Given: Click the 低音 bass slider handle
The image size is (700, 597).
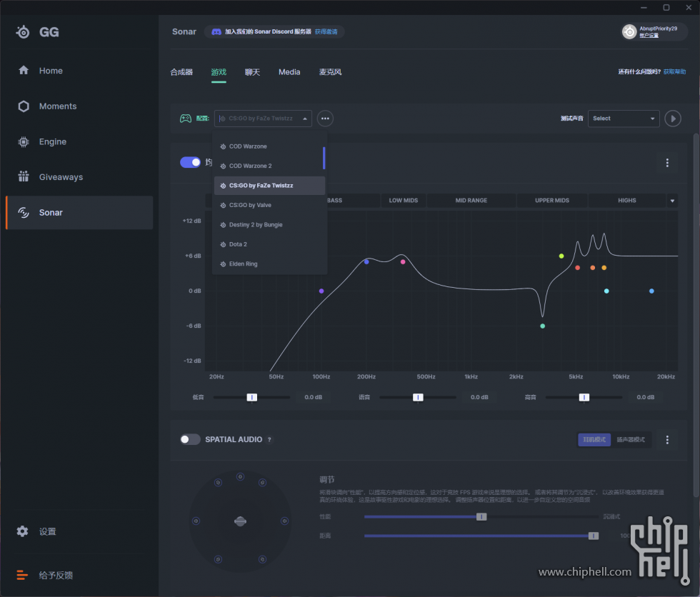Looking at the screenshot, I should tap(251, 398).
